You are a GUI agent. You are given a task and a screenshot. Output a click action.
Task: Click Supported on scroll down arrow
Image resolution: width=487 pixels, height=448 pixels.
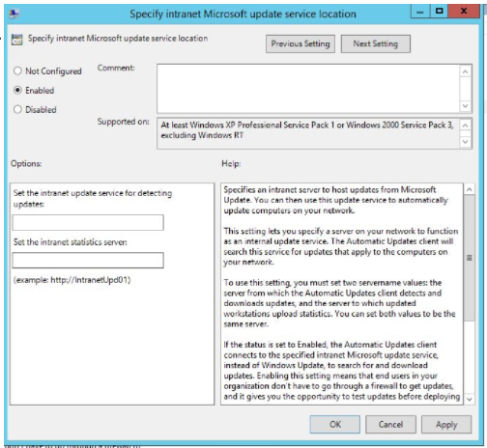(465, 142)
